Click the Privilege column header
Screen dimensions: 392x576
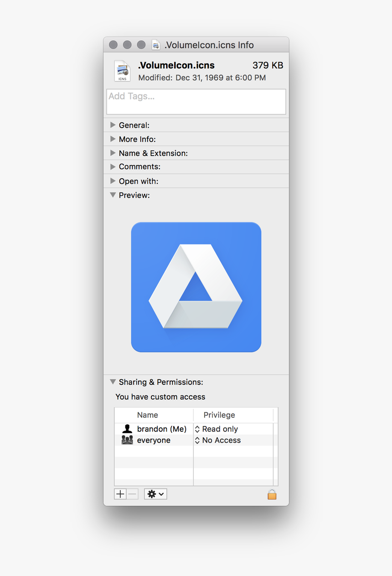(219, 415)
